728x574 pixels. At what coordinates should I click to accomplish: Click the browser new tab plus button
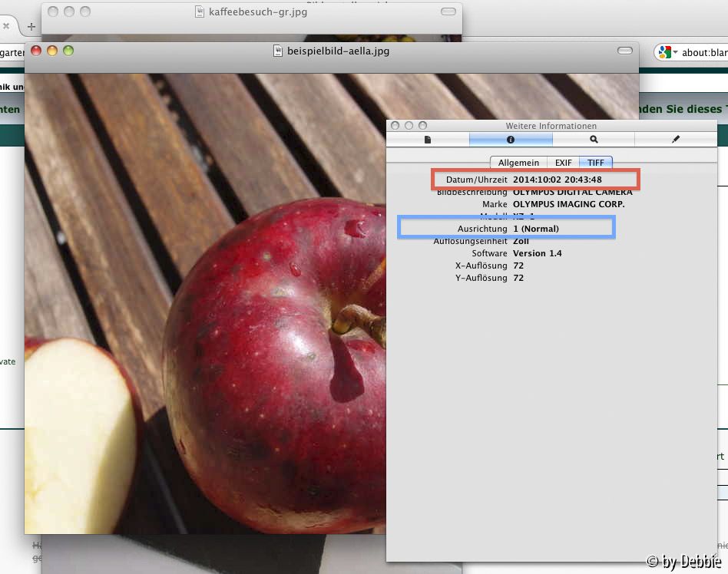click(x=31, y=27)
